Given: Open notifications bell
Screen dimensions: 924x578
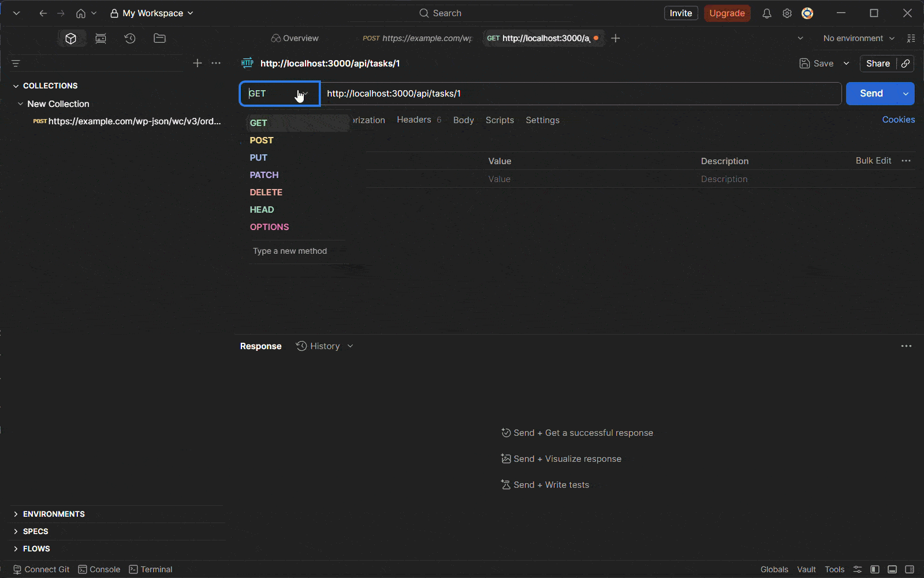Looking at the screenshot, I should click(x=767, y=13).
